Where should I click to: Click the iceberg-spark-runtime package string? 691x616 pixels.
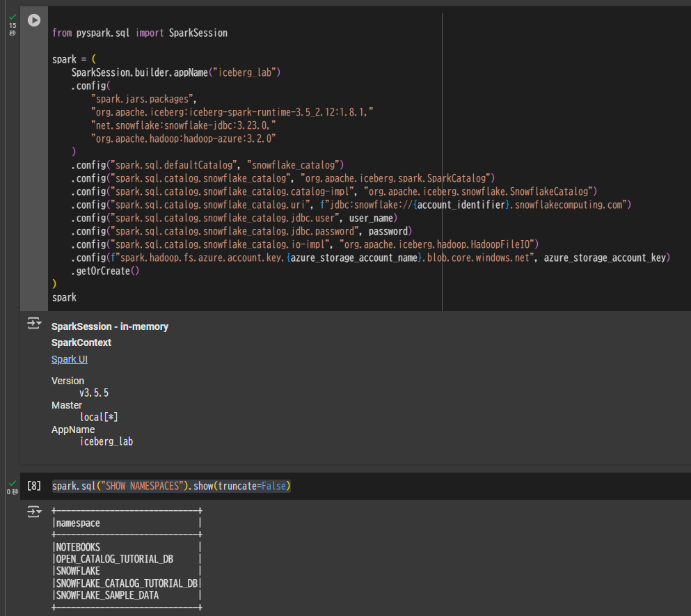[x=232, y=112]
